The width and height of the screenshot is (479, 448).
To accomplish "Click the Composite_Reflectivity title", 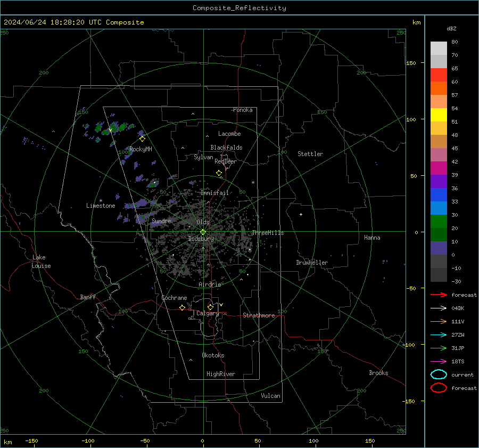I will pos(239,8).
